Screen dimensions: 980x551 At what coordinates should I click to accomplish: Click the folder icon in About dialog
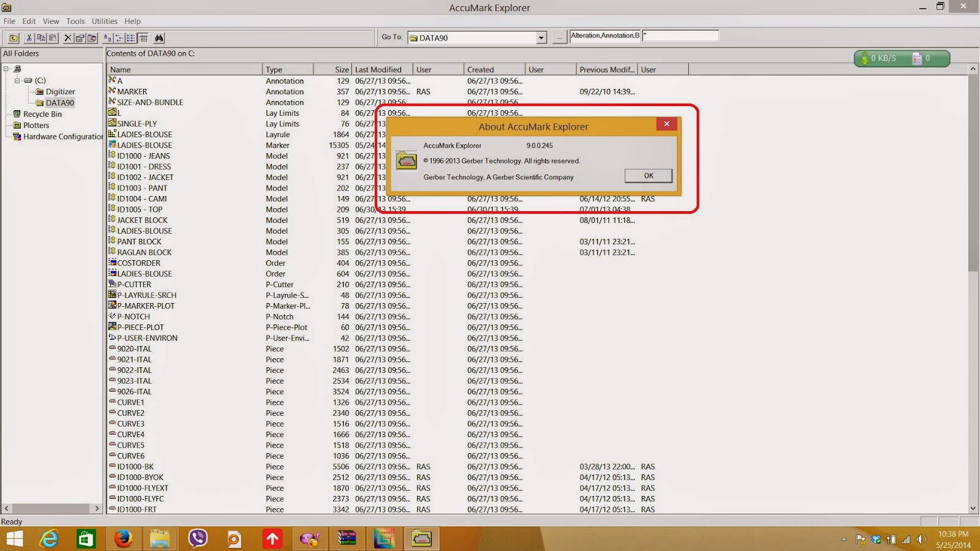tap(407, 161)
